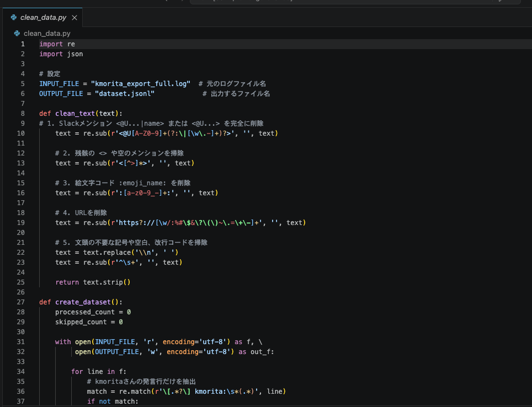Click line number 8 in the gutter
The height and width of the screenshot is (407, 532).
(x=23, y=114)
